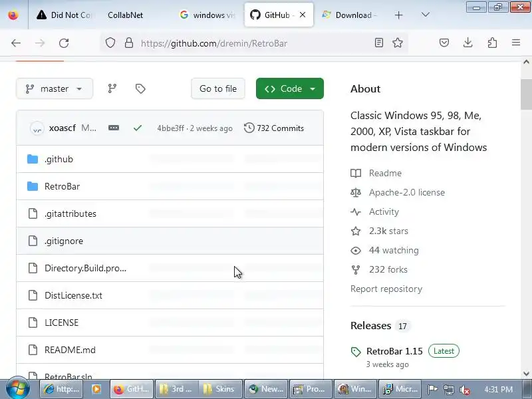Open the Releases 17 heading link
Viewport: 532px width, 399px height.
click(x=380, y=326)
